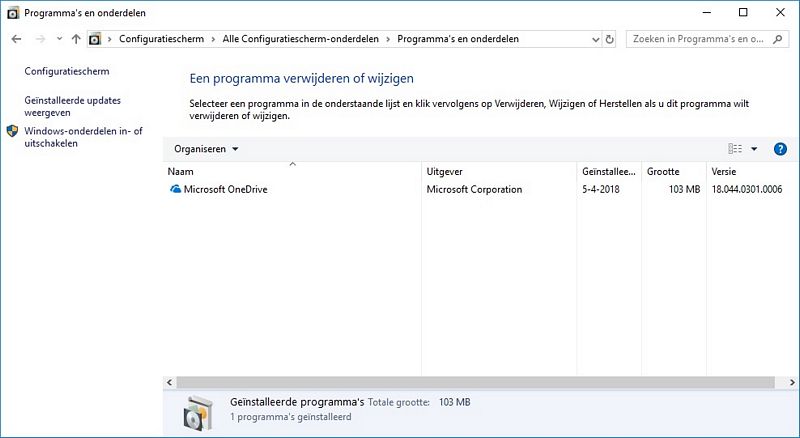This screenshot has height=438, width=800.
Task: Click the Windows shield icon in sidebar
Action: [12, 131]
